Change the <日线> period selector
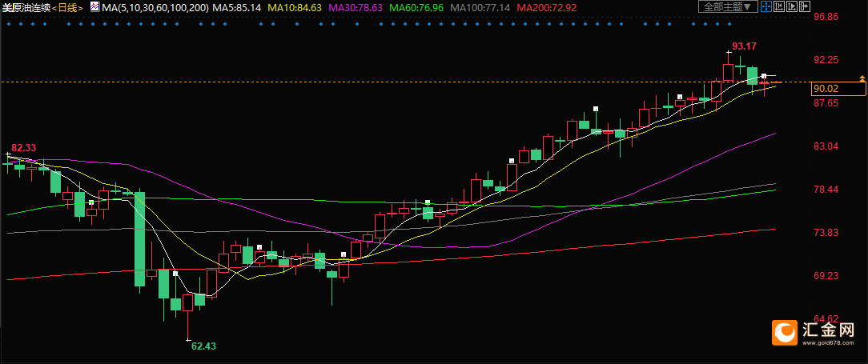The image size is (868, 364). pyautogui.click(x=67, y=8)
